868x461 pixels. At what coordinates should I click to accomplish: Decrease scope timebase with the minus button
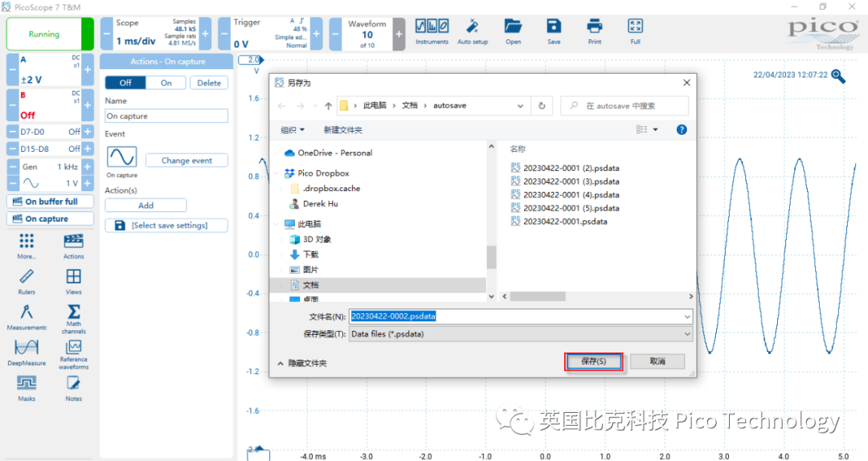(x=106, y=34)
